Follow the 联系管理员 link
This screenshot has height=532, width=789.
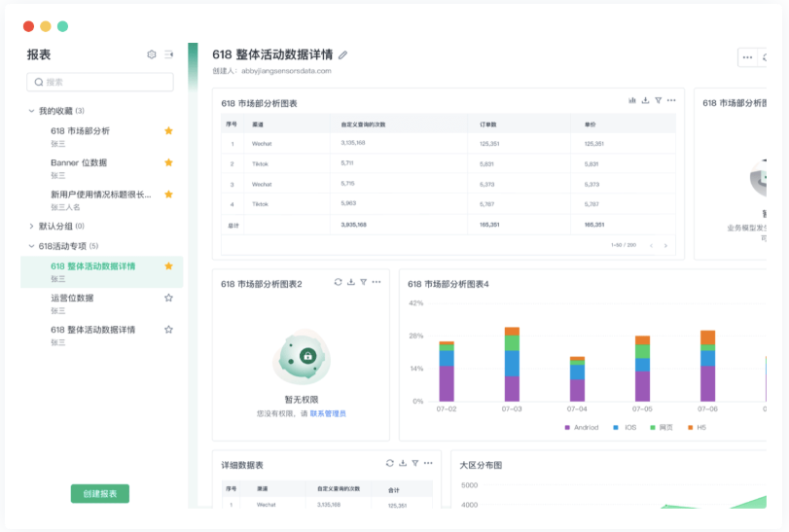click(x=328, y=413)
